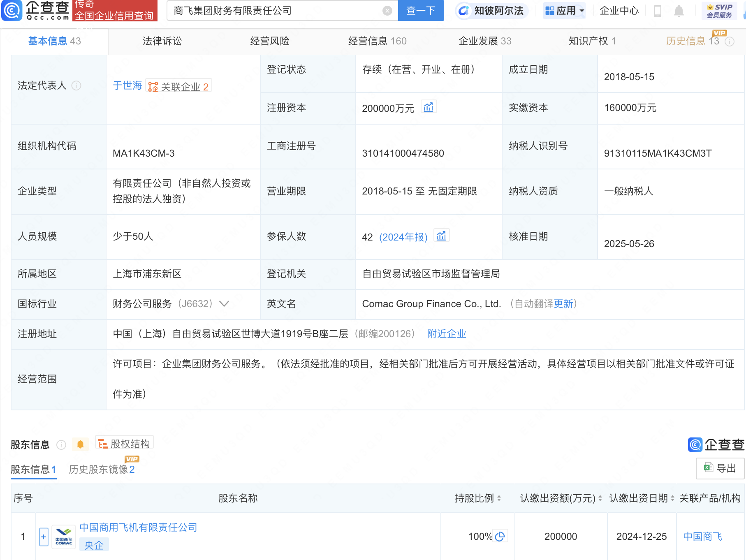
Task: Click info icon beside 历史信息
Action: pyautogui.click(x=730, y=42)
